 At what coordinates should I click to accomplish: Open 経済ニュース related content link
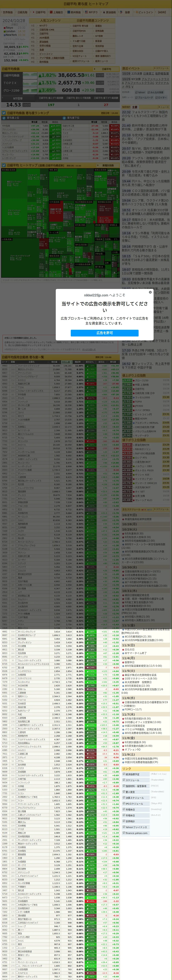pyautogui.click(x=101, y=61)
